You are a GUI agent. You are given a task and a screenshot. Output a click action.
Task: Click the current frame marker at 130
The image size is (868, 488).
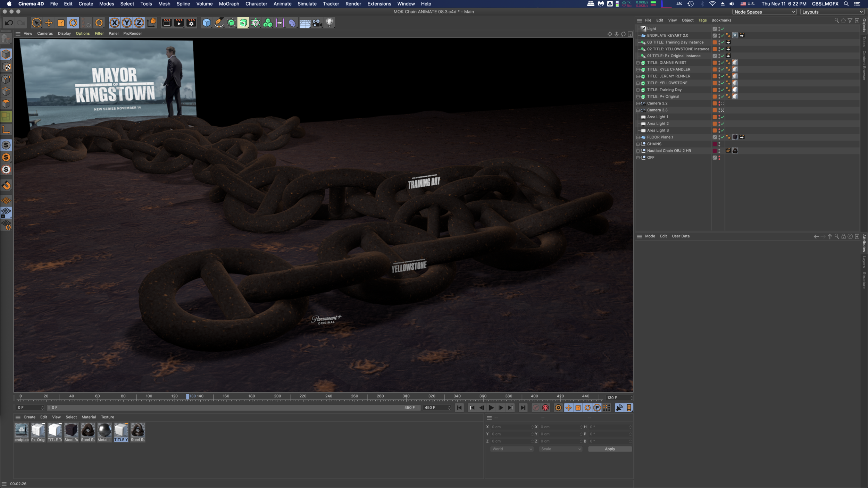click(188, 396)
